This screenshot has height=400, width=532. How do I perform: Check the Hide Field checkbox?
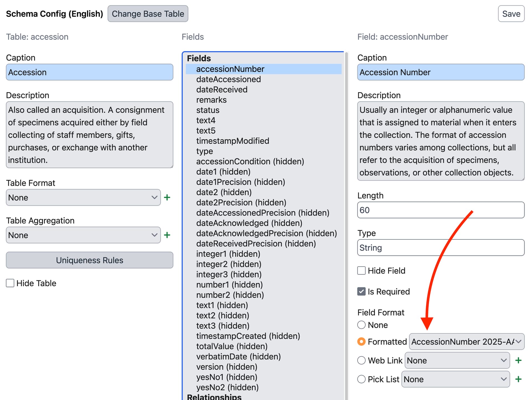[x=361, y=270]
